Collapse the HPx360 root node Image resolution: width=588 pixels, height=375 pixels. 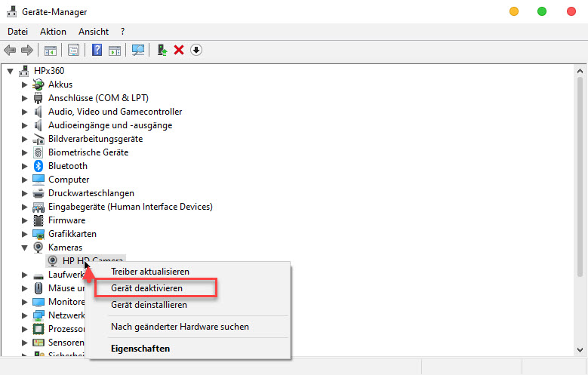(11, 71)
